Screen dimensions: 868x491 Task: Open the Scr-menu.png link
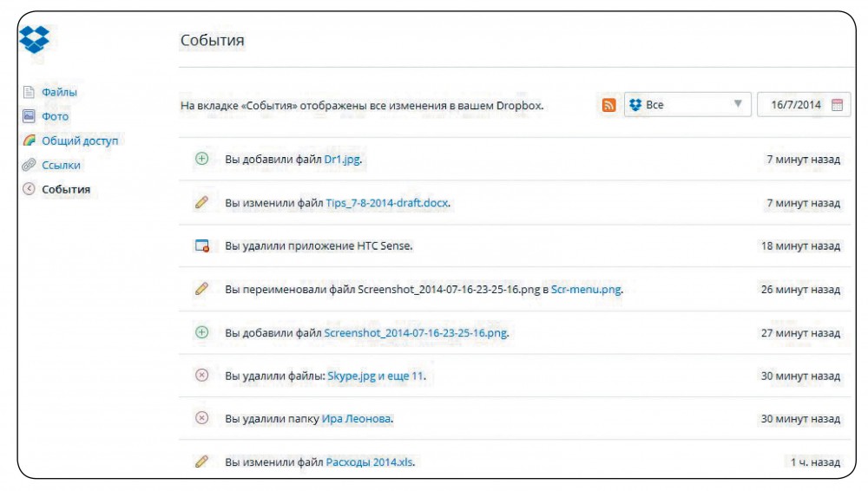586,290
